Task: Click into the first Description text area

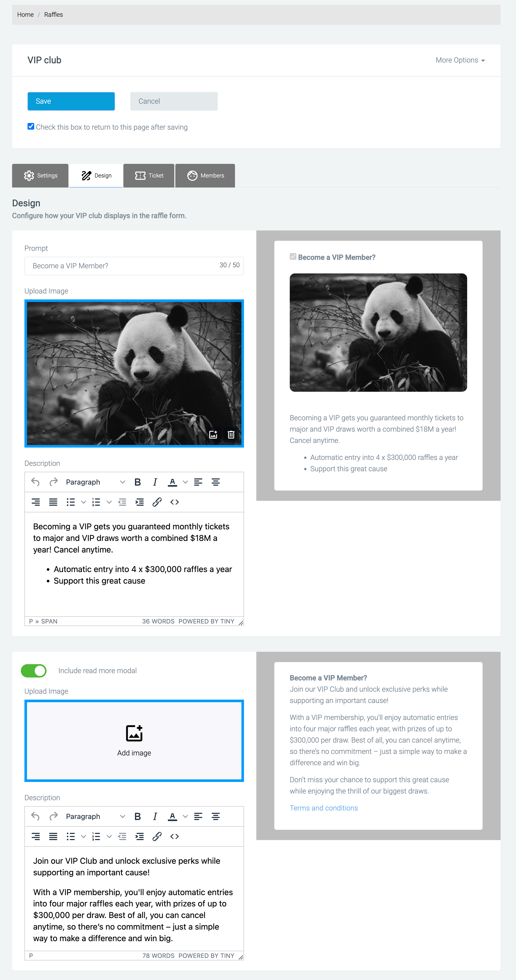Action: click(134, 564)
